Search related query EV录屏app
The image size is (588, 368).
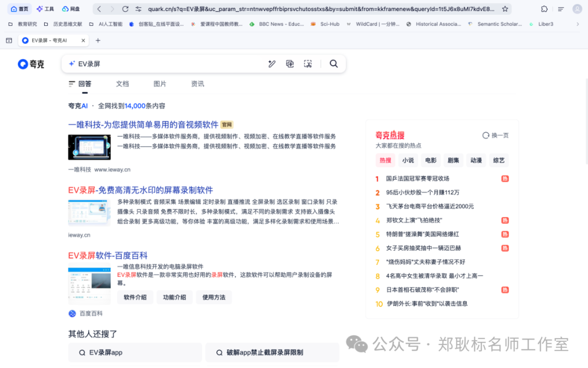coord(135,353)
